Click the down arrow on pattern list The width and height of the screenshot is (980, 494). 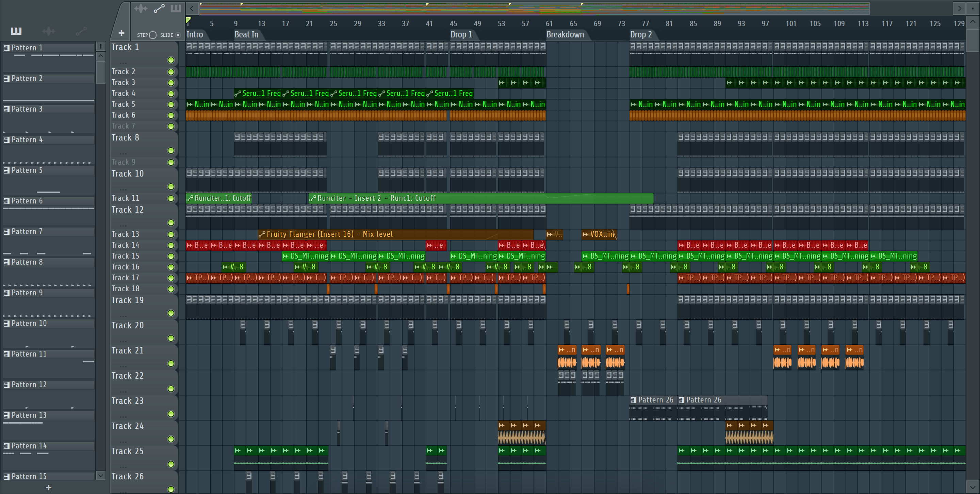coord(100,475)
